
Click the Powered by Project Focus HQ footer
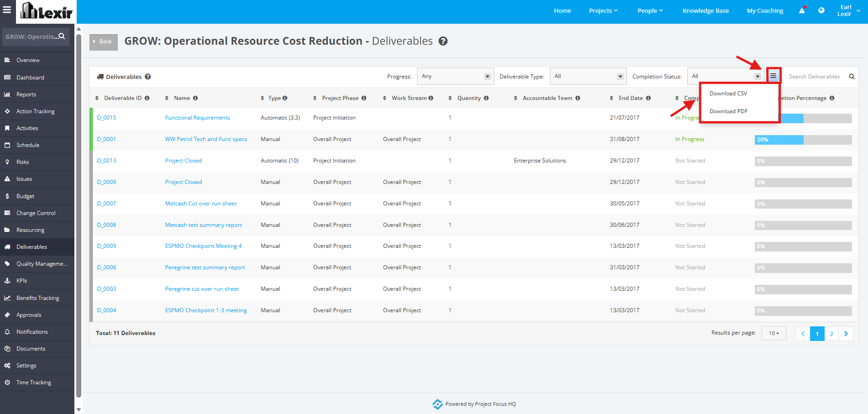coord(474,404)
